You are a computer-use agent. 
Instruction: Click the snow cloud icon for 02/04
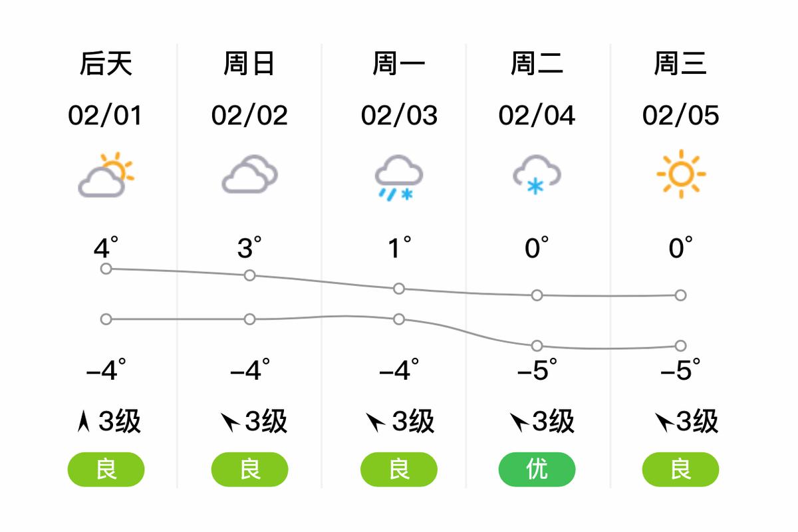click(537, 175)
